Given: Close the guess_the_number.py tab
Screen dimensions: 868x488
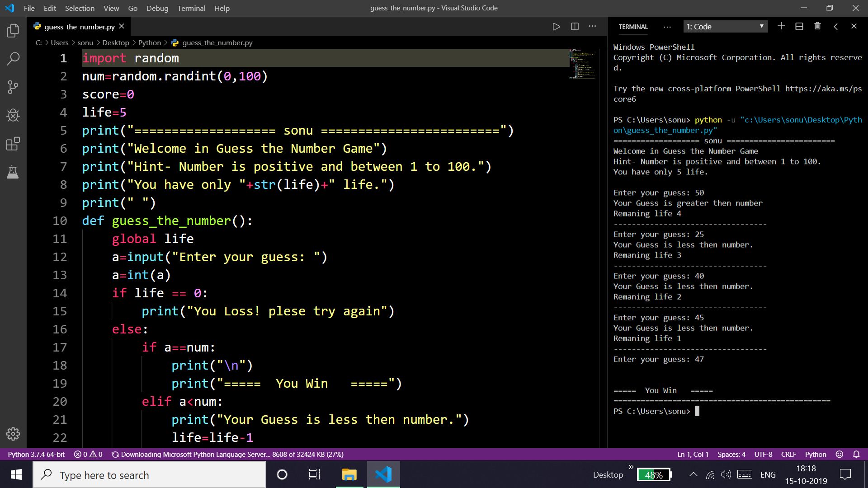Looking at the screenshot, I should [122, 27].
